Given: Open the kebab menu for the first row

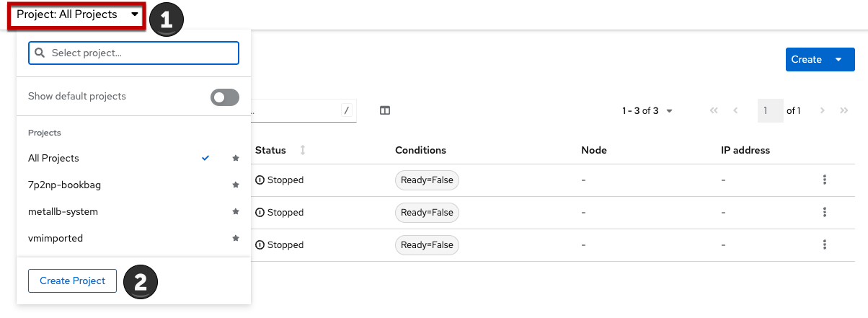Looking at the screenshot, I should coord(824,180).
